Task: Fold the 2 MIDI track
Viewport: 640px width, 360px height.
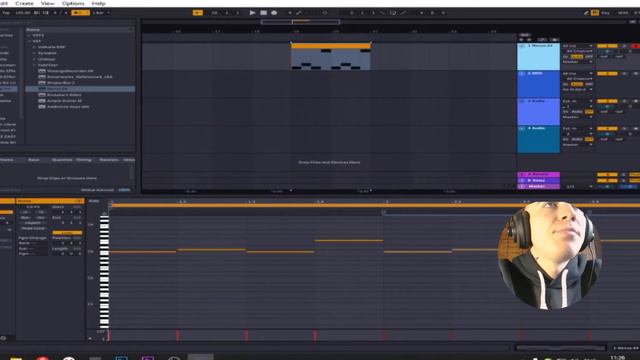Action: [522, 74]
